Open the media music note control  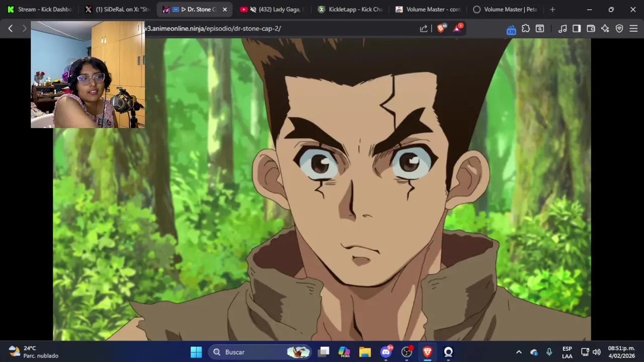point(562,29)
